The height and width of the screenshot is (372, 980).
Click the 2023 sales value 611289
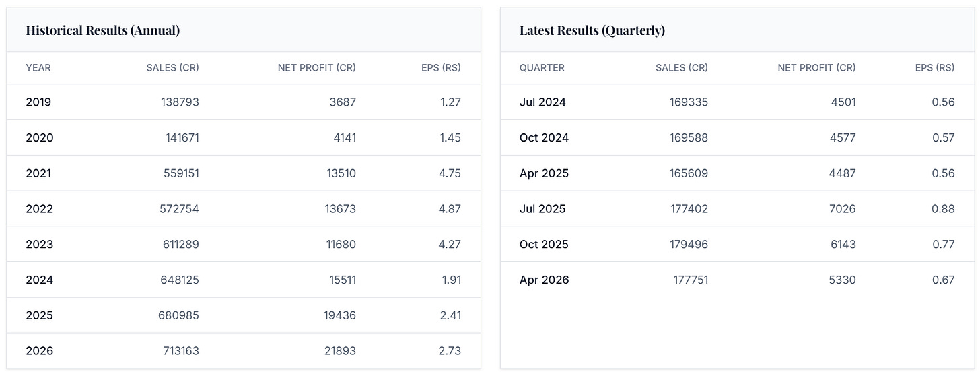180,245
